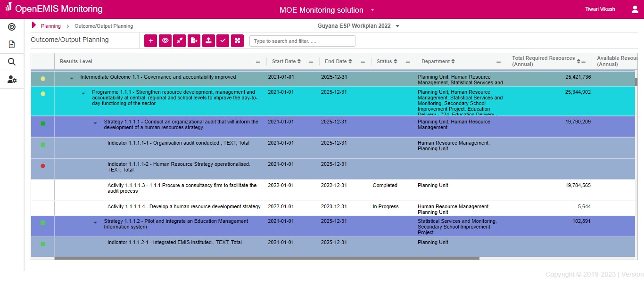644x286 pixels.
Task: Open the Department column menu icon
Action: (498, 61)
